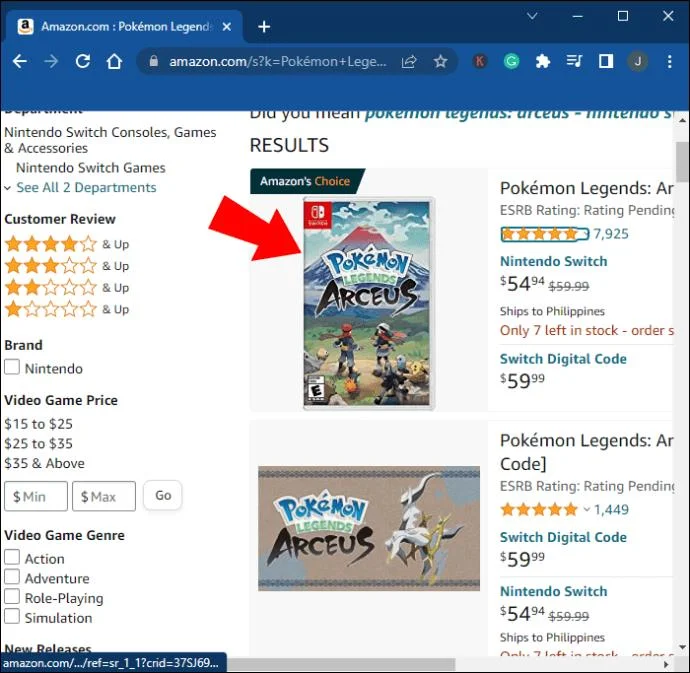Enable the Adventure genre checkbox
Viewport: 690px width, 673px height.
tap(12, 577)
